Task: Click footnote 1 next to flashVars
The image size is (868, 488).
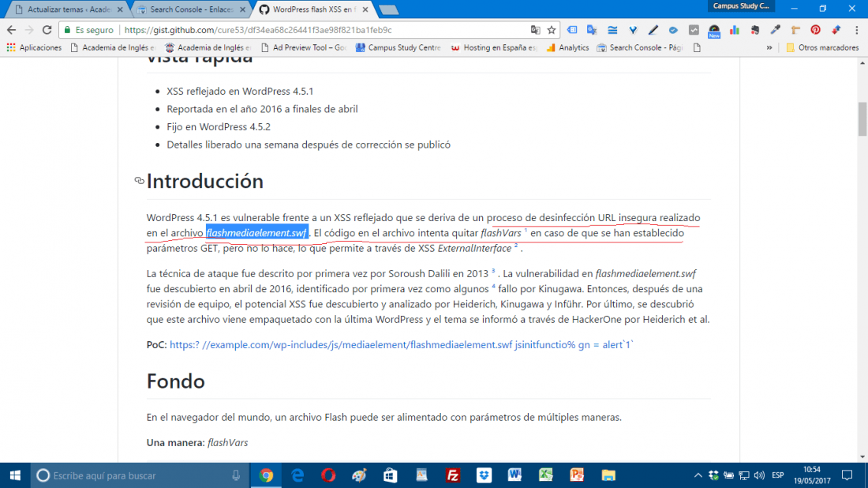Action: [526, 229]
